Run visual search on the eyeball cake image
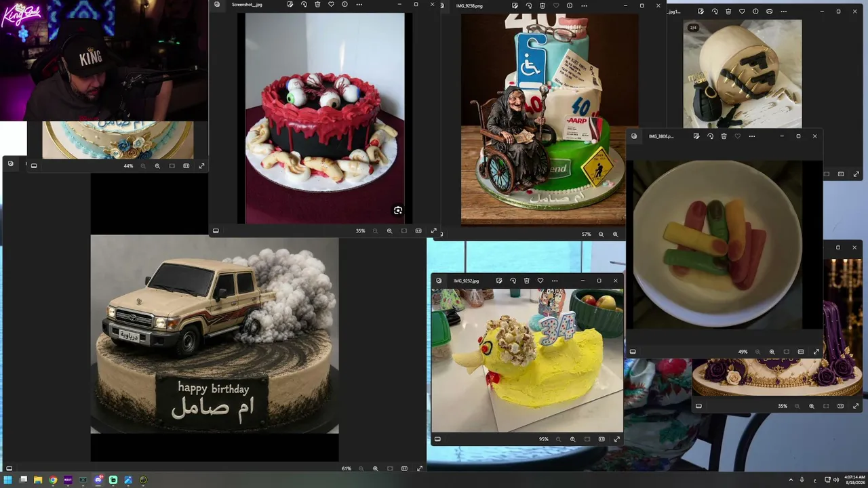The height and width of the screenshot is (488, 868). point(398,211)
